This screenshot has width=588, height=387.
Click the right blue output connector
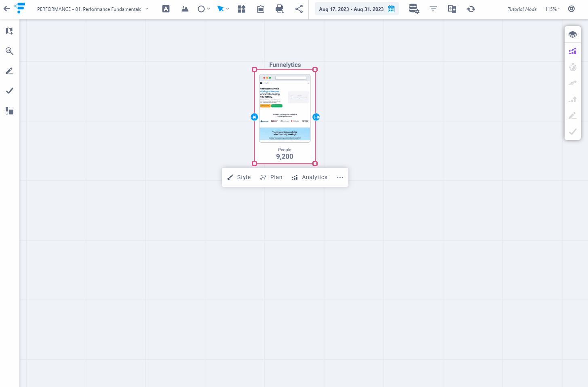click(x=316, y=117)
